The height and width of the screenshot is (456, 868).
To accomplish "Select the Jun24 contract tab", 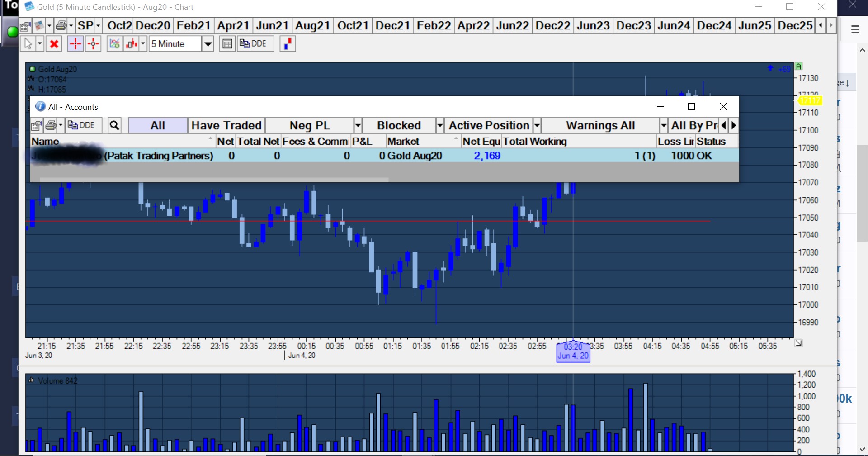I will [x=674, y=26].
